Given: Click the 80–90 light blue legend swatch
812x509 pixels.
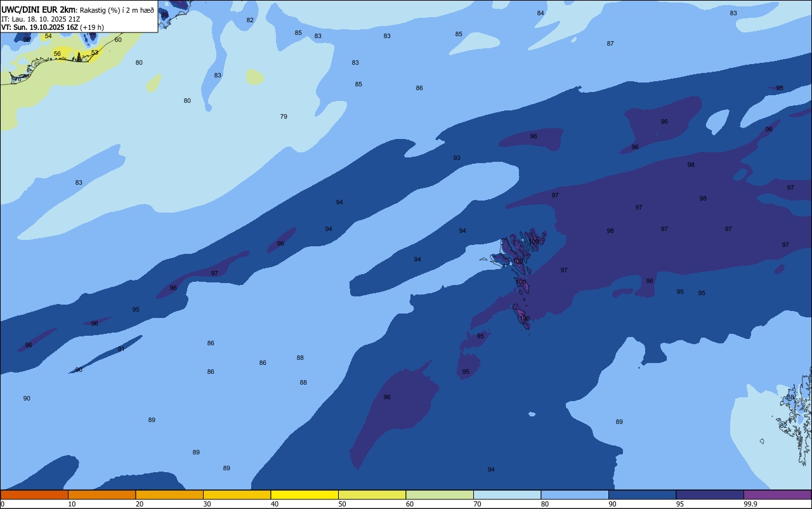Looking at the screenshot, I should point(575,494).
